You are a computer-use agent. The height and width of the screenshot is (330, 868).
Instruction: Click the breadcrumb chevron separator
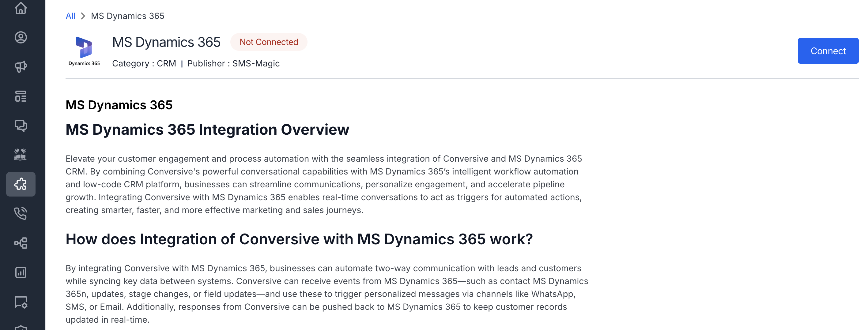click(x=83, y=16)
